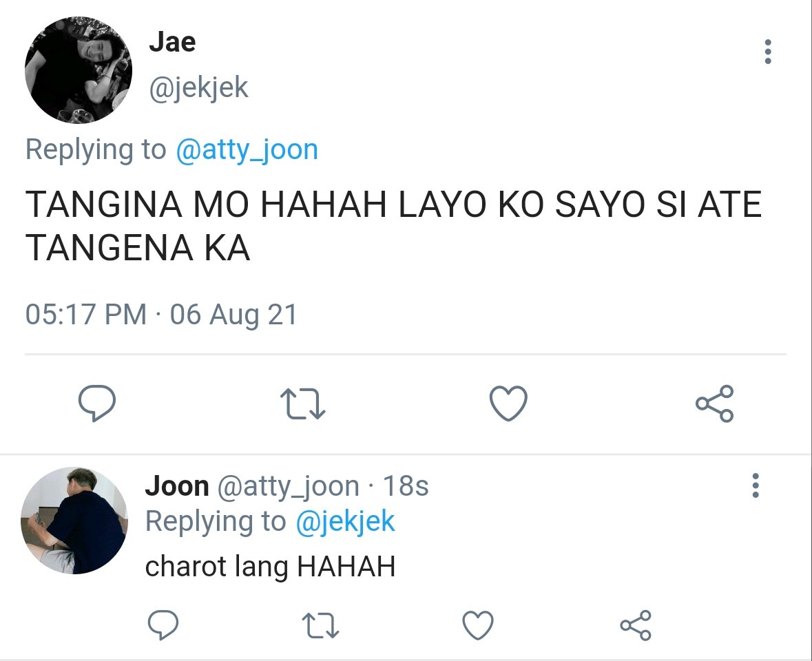Like Joon's 'charot lang HAHAH' reply
This screenshot has width=812, height=661.
pos(477,625)
